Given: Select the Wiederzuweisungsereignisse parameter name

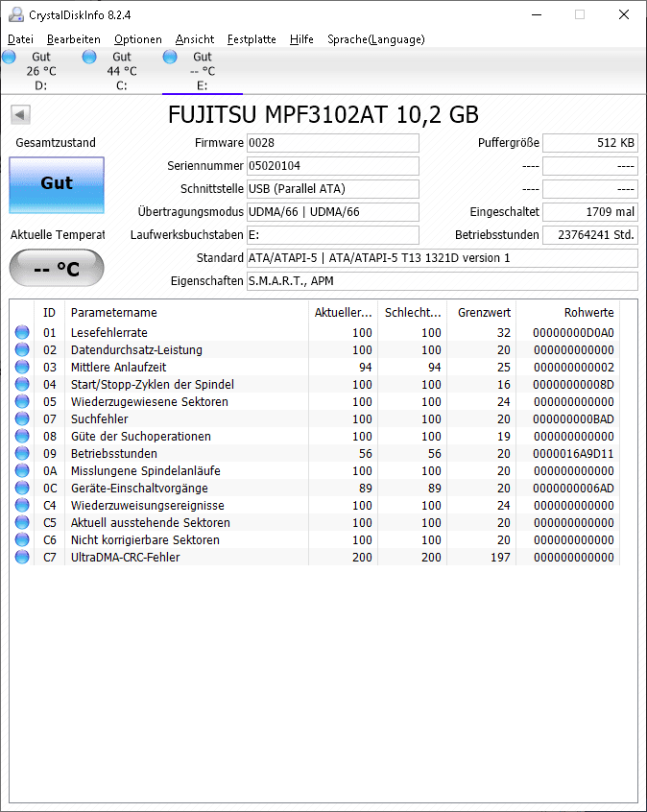Looking at the screenshot, I should (x=148, y=506).
